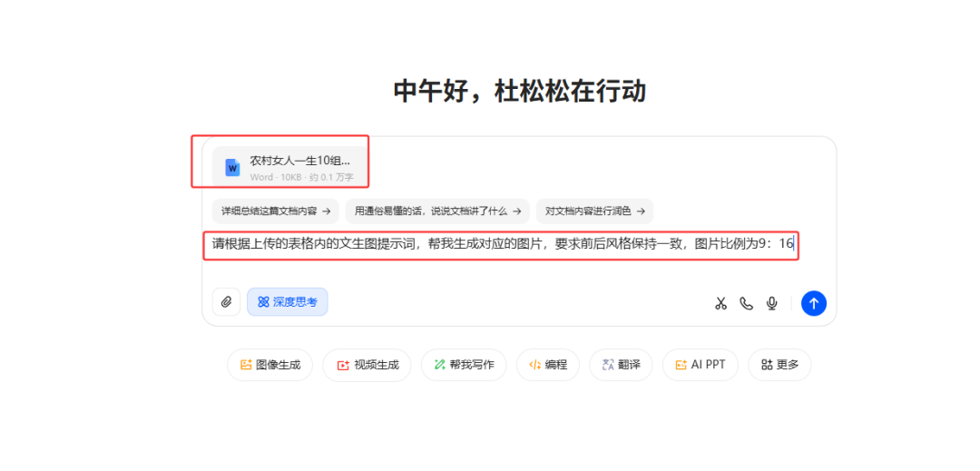Click into the prompt text input field
Screen dimensions: 980x471
499,244
